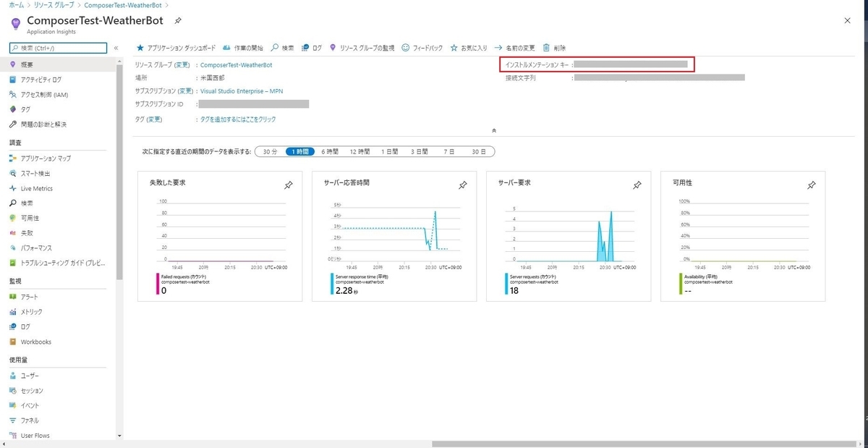Click the sidebar scroll down arrow

point(119,436)
